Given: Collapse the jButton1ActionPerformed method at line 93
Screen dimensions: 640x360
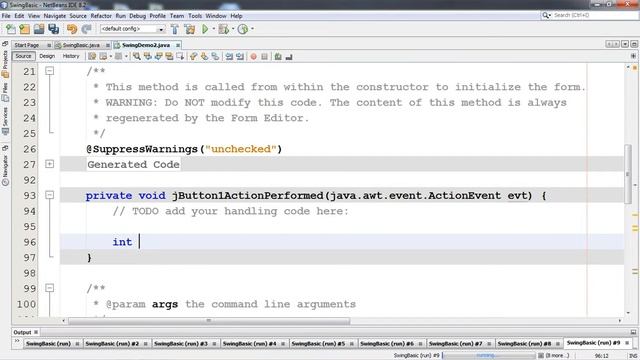Looking at the screenshot, I should [49, 195].
